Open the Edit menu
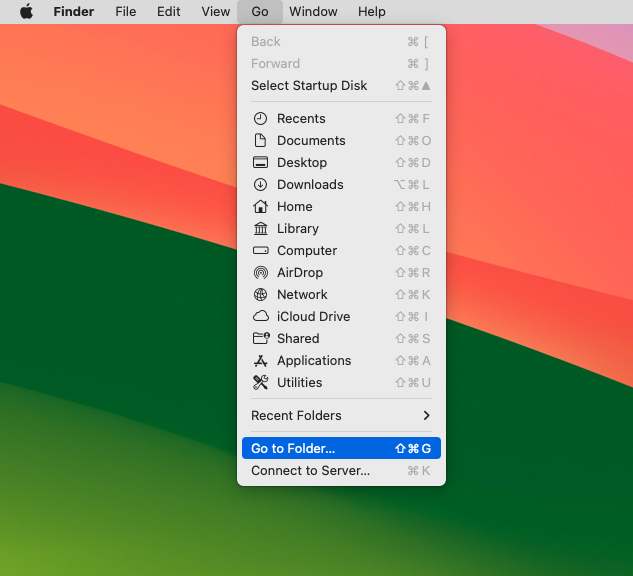Viewport: 633px width, 576px height. point(168,11)
